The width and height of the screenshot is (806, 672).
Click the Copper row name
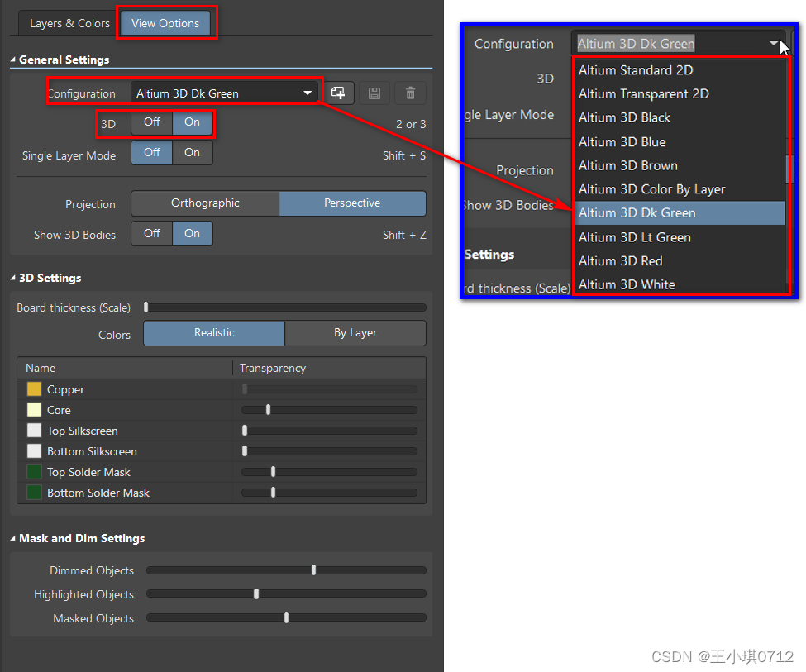coord(65,390)
